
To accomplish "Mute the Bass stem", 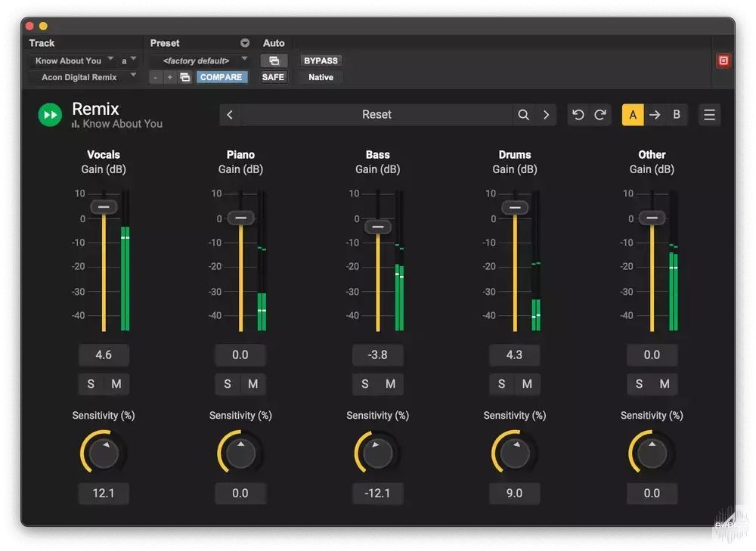I will coord(391,384).
